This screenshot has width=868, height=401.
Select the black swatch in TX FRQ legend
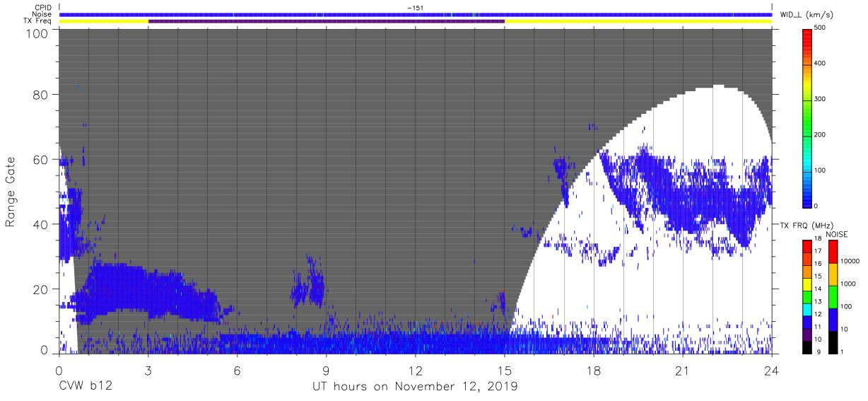[807, 347]
